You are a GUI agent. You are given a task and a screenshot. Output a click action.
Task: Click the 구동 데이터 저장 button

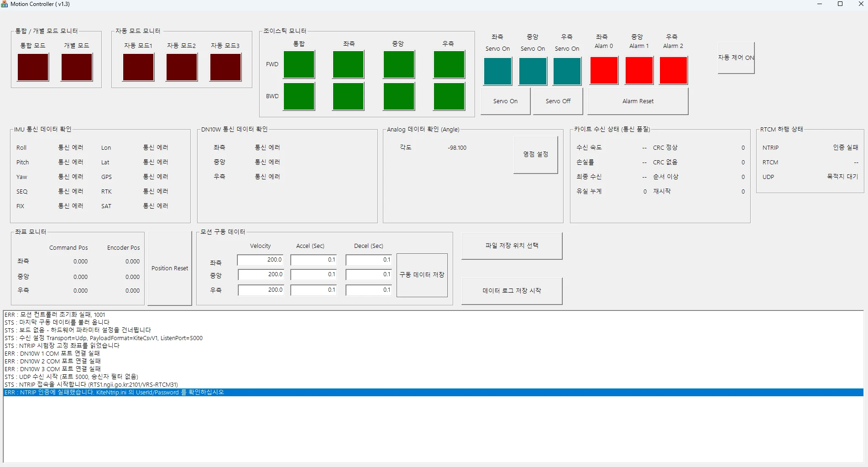tap(422, 275)
